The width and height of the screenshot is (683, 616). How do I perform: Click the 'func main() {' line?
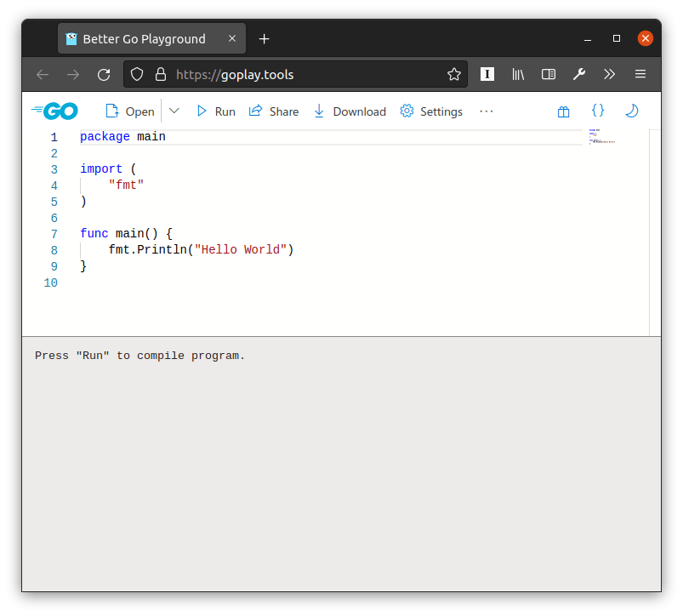pyautogui.click(x=127, y=233)
